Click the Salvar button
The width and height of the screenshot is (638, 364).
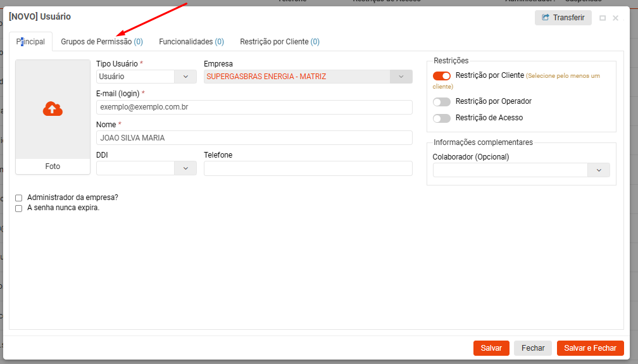click(x=491, y=348)
